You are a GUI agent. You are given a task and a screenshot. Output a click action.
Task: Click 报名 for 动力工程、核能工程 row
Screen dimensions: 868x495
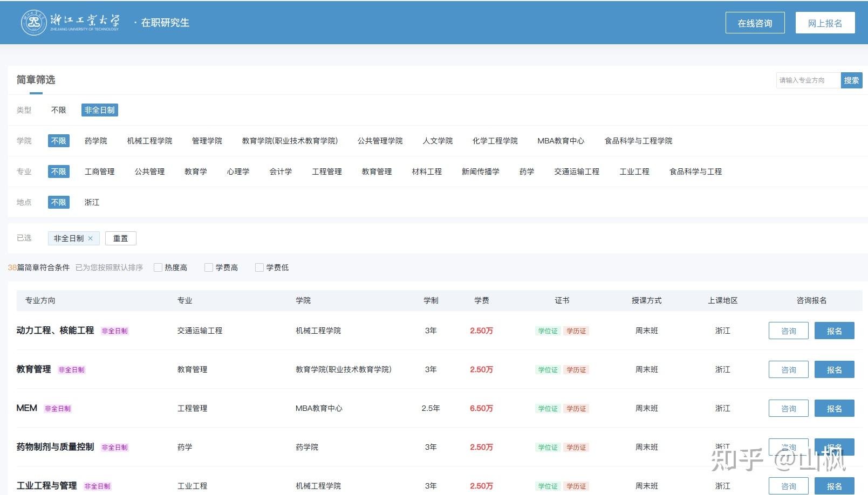coord(834,331)
